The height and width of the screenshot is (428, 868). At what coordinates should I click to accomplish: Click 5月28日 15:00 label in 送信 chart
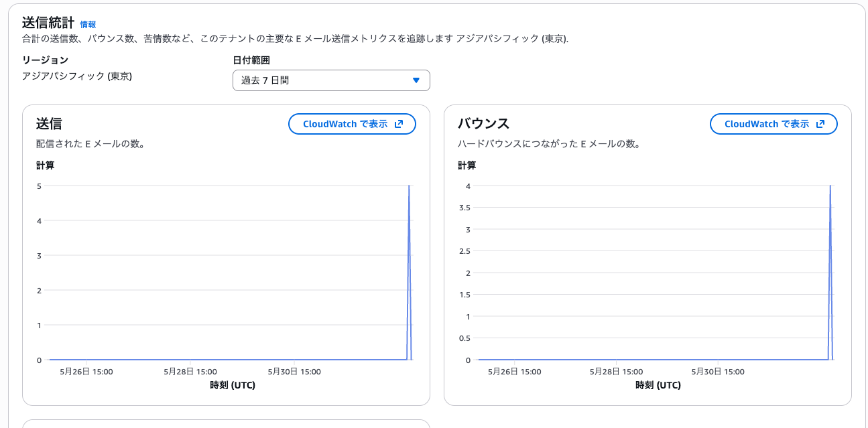click(x=190, y=372)
